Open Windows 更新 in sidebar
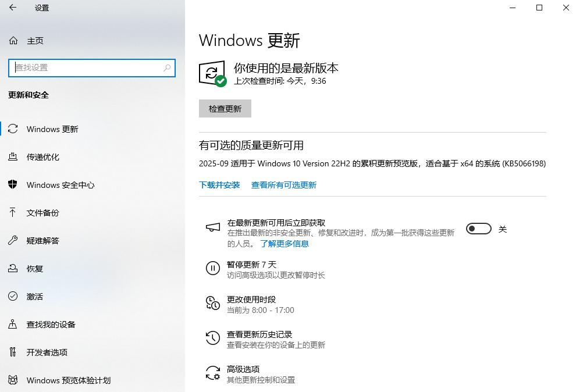Screen dimensions: 576x392 click(52, 129)
